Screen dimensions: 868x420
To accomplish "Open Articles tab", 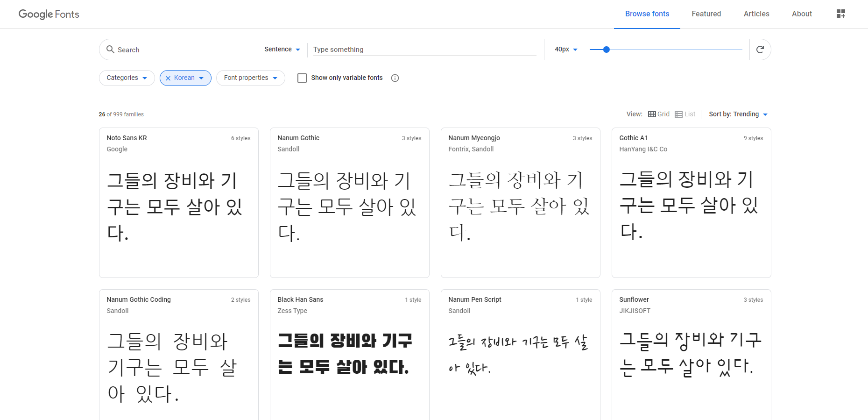I will [756, 14].
